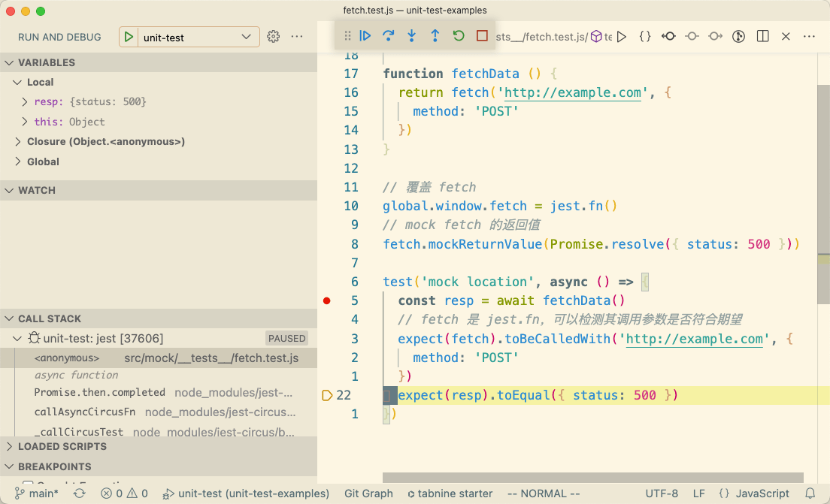Image resolution: width=830 pixels, height=504 pixels.
Task: Click the plain commit circle icon in title bar
Action: 692,37
